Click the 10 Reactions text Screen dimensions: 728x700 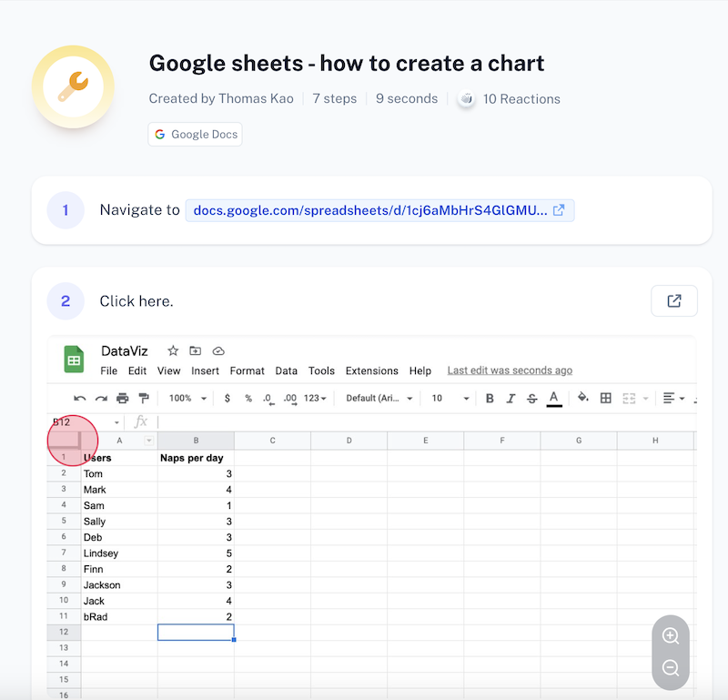pyautogui.click(x=521, y=99)
